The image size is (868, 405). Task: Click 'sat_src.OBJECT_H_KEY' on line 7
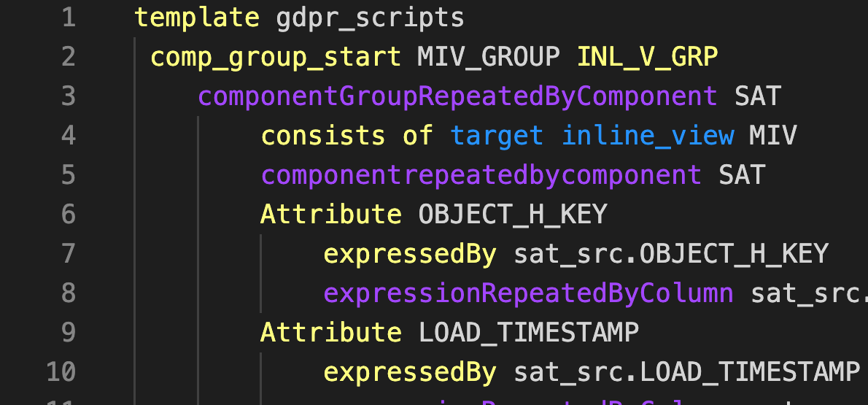[x=671, y=254]
